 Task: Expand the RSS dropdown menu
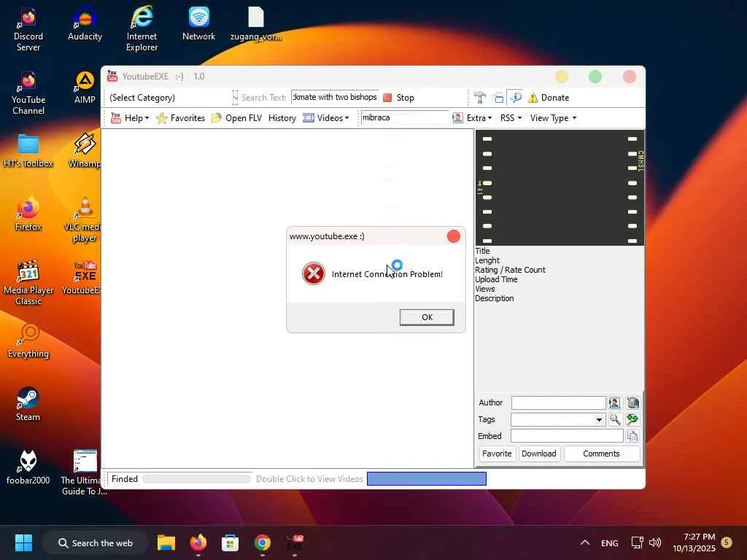tap(511, 118)
